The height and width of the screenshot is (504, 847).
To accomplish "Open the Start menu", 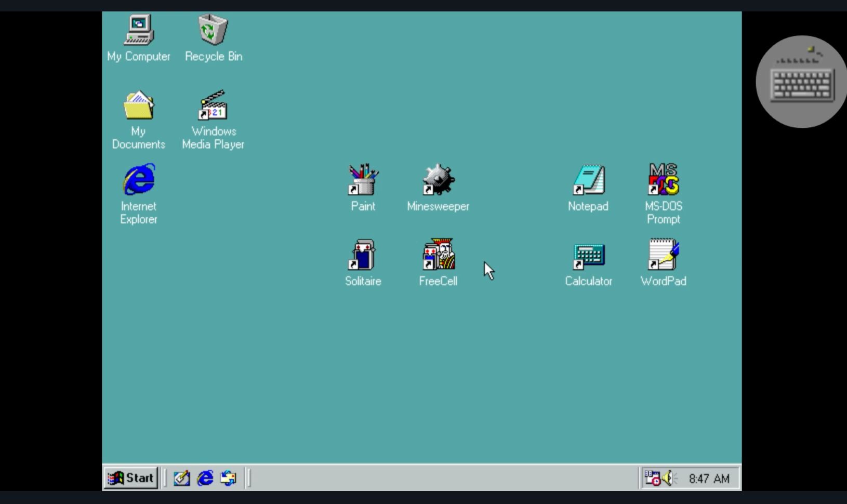I will pos(131,478).
